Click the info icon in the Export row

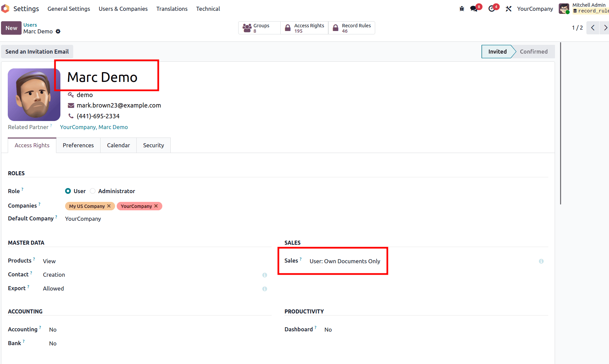point(265,289)
